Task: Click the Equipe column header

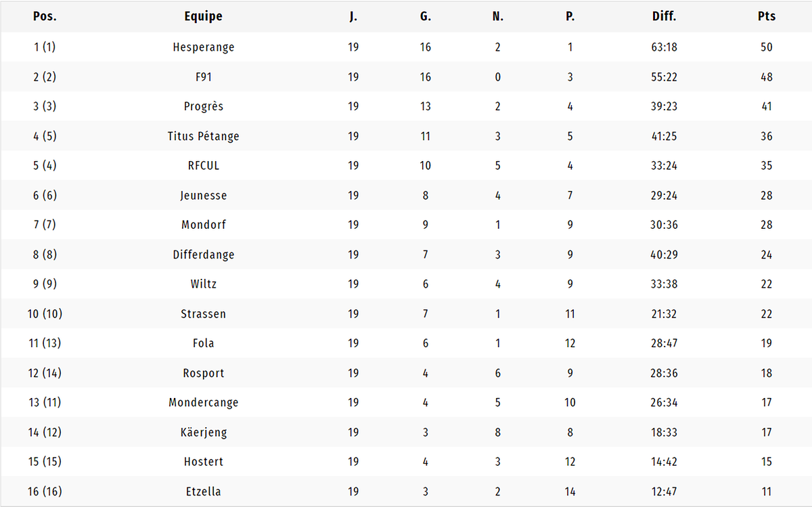Action: click(x=203, y=16)
